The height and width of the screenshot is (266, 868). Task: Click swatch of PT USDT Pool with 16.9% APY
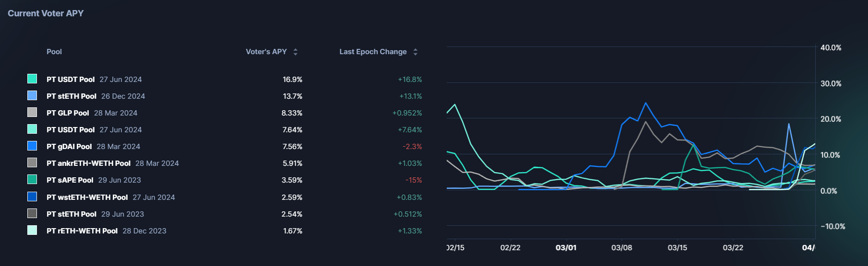tap(32, 79)
